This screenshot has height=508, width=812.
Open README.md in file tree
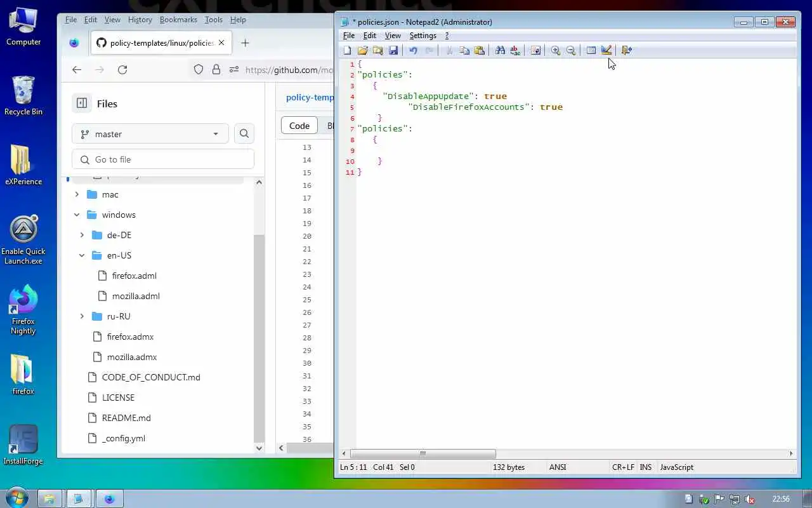(126, 418)
